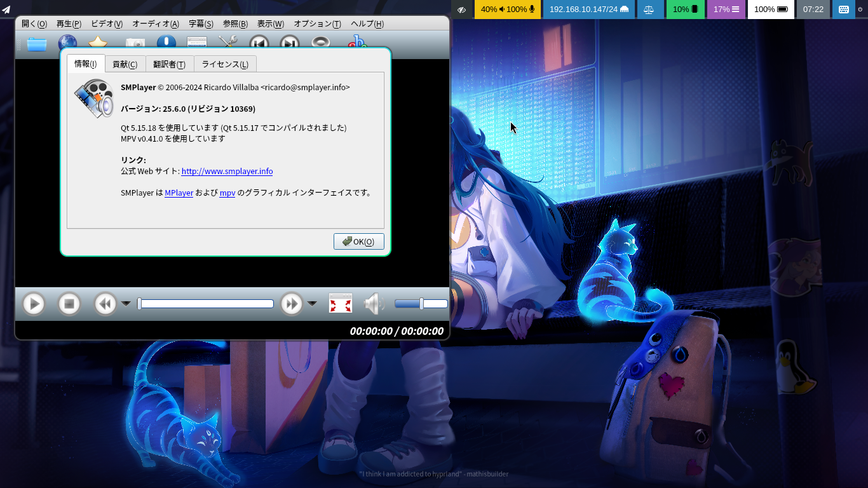Click the globe open-URL toolbar icon
This screenshot has width=868, height=488.
(67, 43)
